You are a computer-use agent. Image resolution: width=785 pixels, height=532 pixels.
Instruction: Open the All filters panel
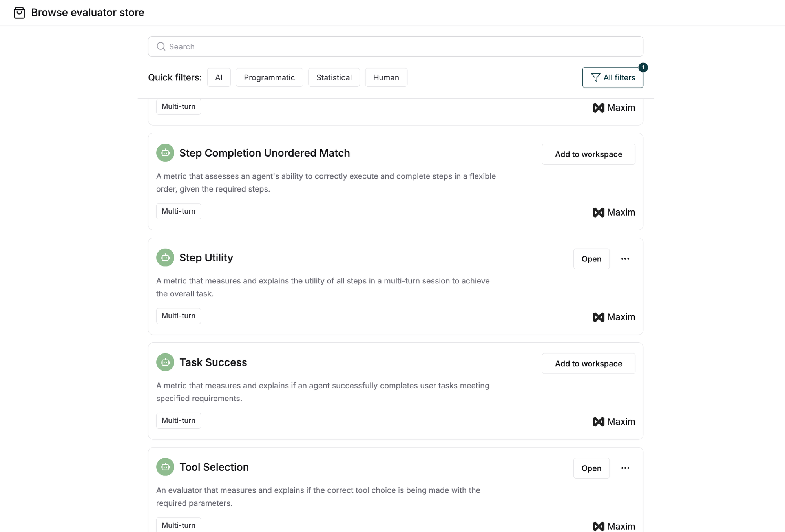pyautogui.click(x=613, y=77)
